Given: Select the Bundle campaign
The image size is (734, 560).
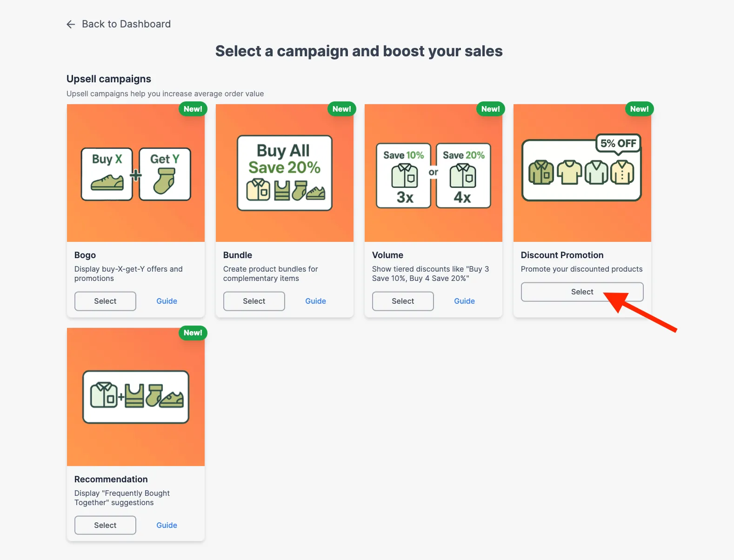Looking at the screenshot, I should coord(254,301).
